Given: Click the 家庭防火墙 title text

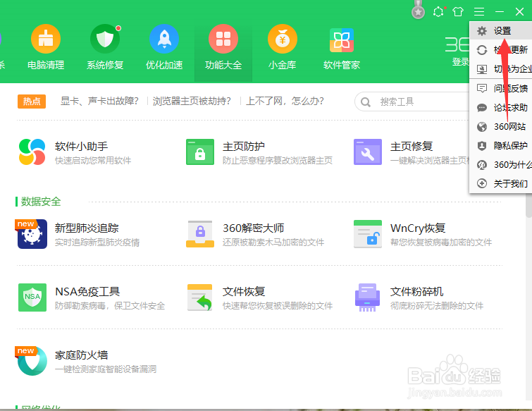Looking at the screenshot, I should tap(82, 355).
